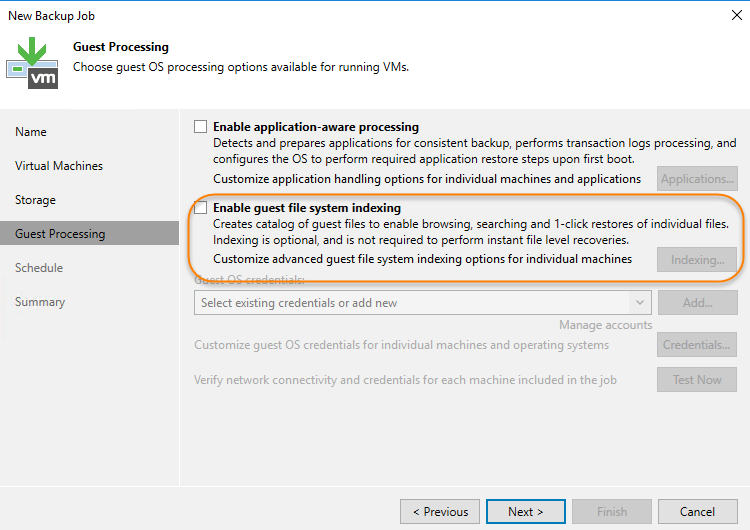Click the Credentials button

(697, 345)
